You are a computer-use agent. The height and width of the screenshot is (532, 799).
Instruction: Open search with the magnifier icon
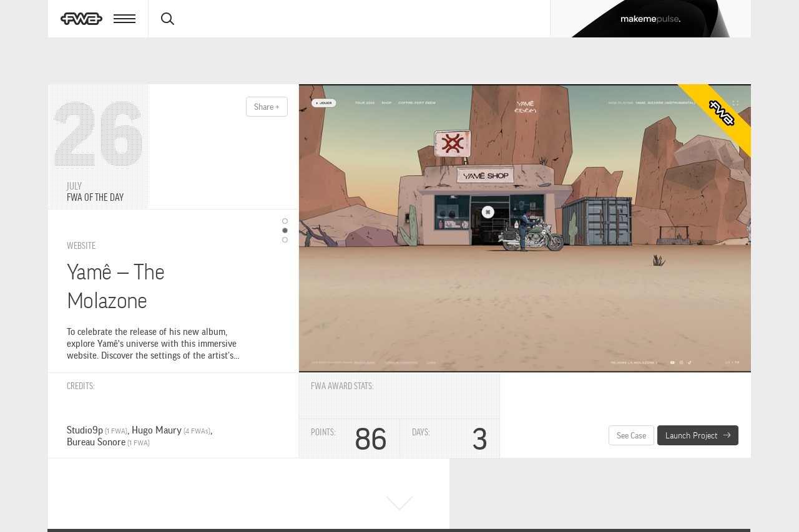(167, 19)
